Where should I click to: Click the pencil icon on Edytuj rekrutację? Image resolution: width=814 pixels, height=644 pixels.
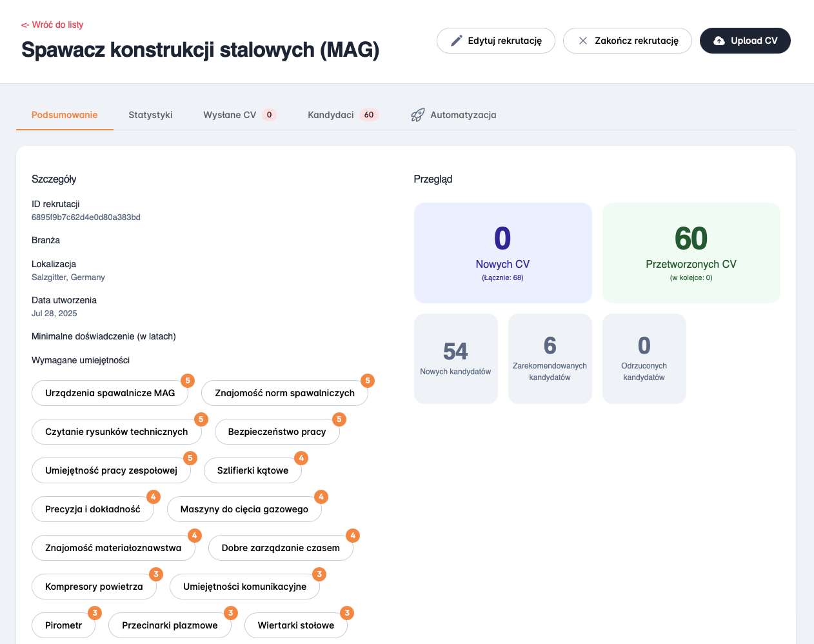(x=456, y=41)
